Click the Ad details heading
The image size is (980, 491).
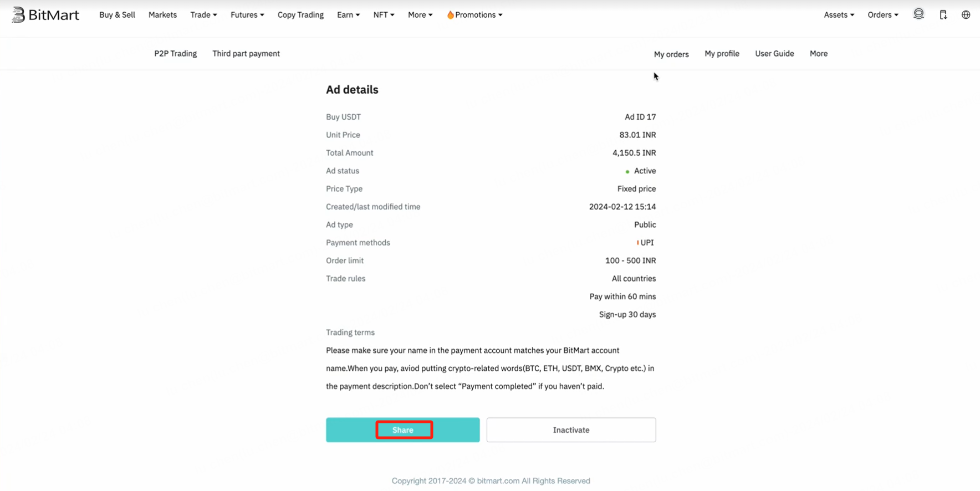pyautogui.click(x=352, y=90)
